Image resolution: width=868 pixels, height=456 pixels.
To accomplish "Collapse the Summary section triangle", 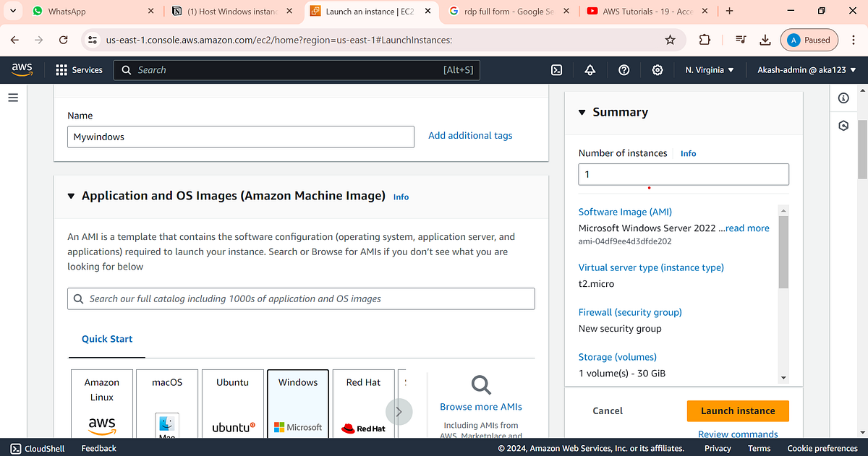I will pyautogui.click(x=582, y=112).
